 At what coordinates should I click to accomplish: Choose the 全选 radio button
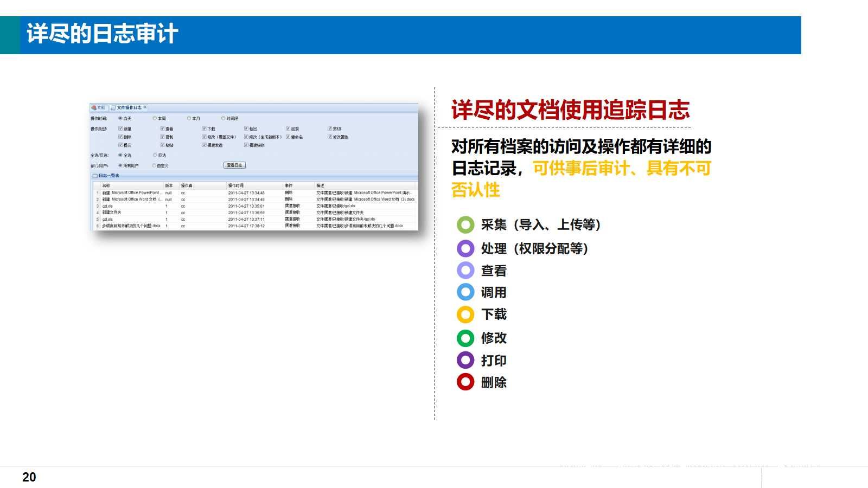(x=120, y=155)
